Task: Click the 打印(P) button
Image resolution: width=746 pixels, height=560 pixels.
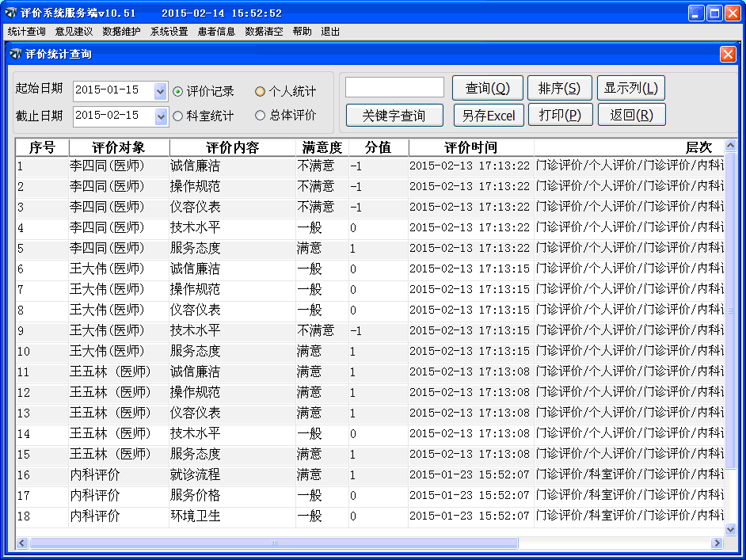Action: [560, 115]
